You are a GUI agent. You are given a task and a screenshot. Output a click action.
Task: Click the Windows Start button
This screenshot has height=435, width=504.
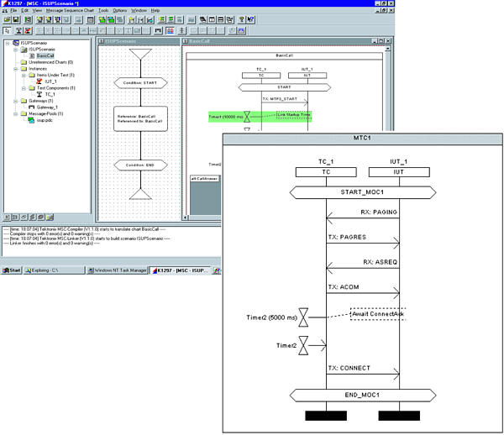click(x=11, y=270)
